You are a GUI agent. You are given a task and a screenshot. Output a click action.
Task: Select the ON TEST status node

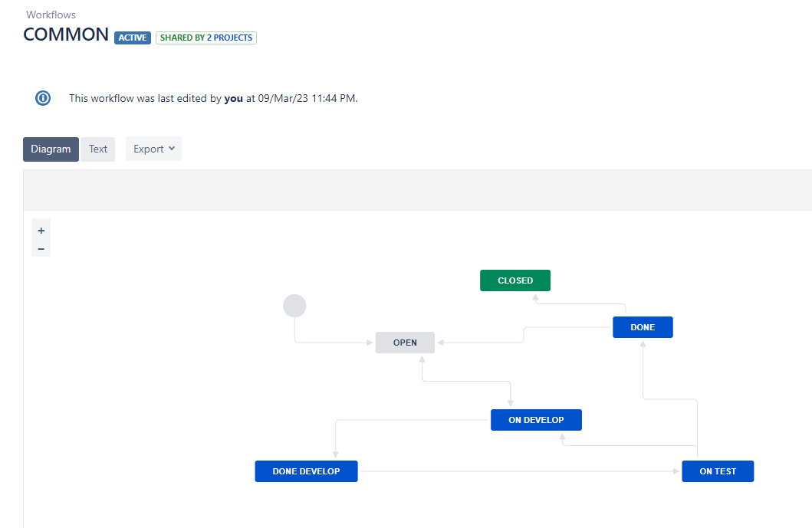(718, 471)
